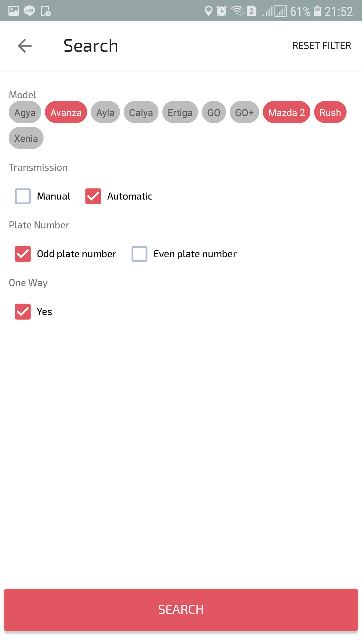
Task: Deselect the Avanza model chip
Action: (x=66, y=112)
